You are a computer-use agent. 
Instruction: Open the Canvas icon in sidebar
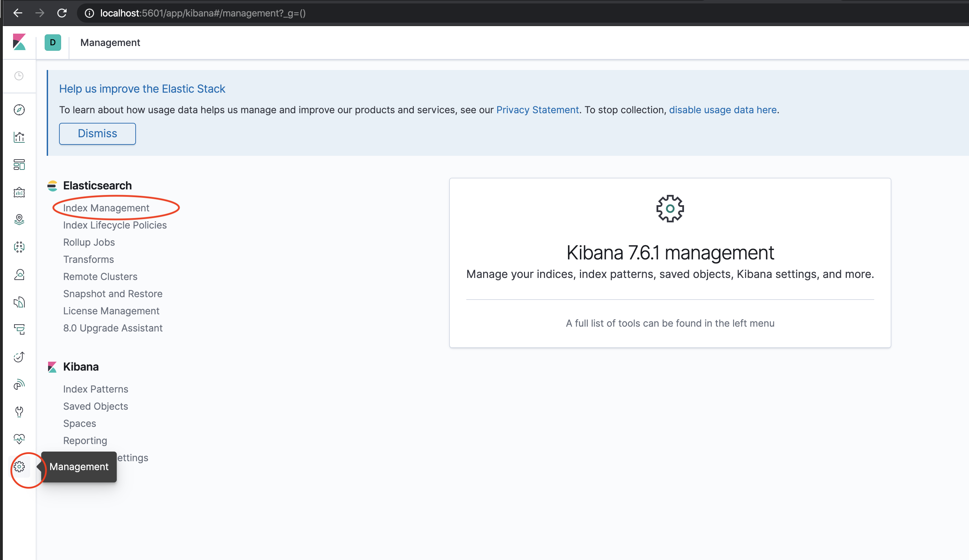point(19,192)
